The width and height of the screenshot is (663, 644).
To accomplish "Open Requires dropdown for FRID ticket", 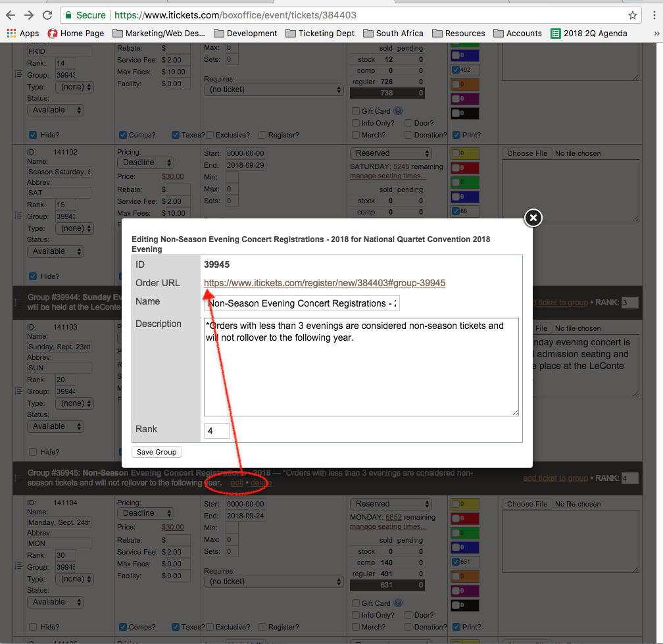I will tap(274, 89).
